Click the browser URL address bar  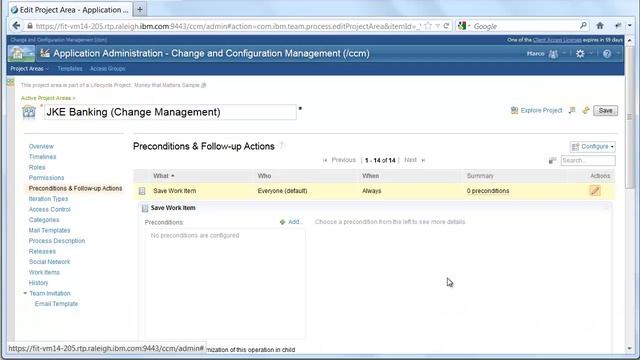[227, 26]
